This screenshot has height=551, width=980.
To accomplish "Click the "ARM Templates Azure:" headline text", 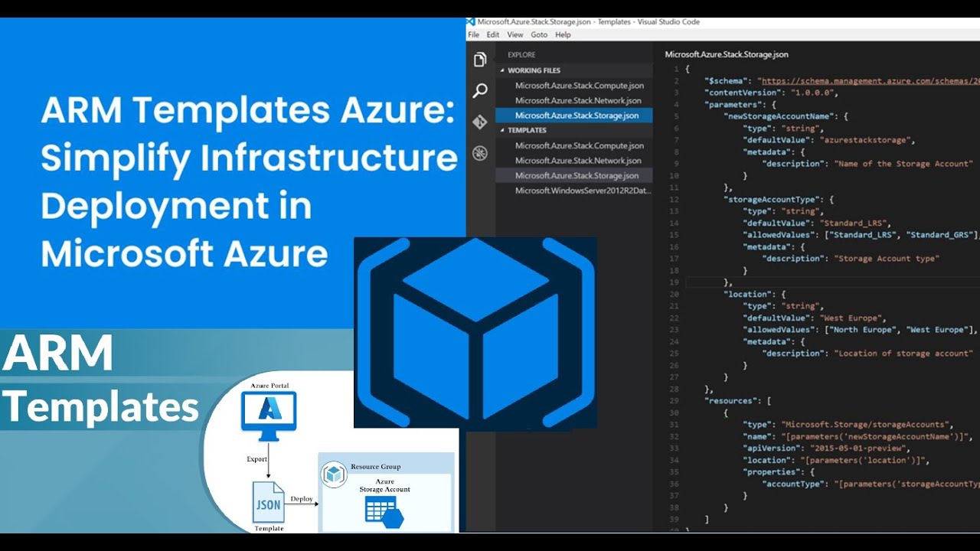I will pos(247,112).
